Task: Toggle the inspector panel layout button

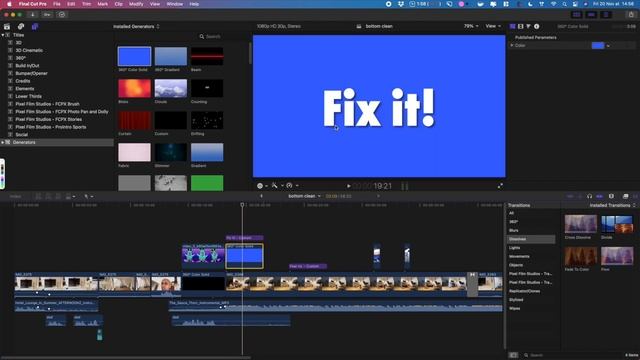Action: point(606,15)
